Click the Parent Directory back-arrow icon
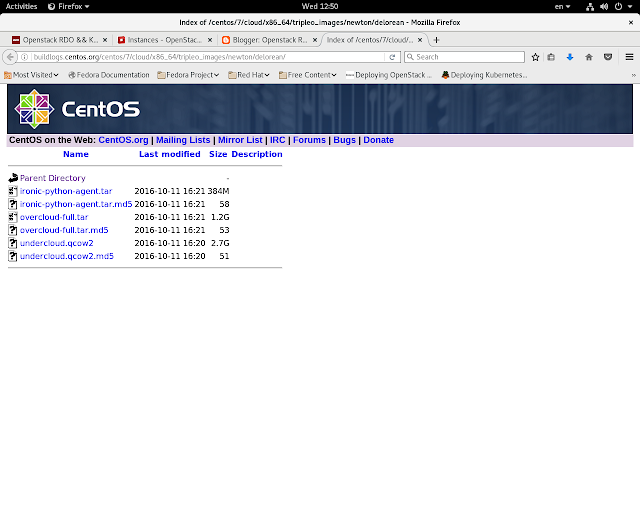The width and height of the screenshot is (640, 512). tap(13, 178)
